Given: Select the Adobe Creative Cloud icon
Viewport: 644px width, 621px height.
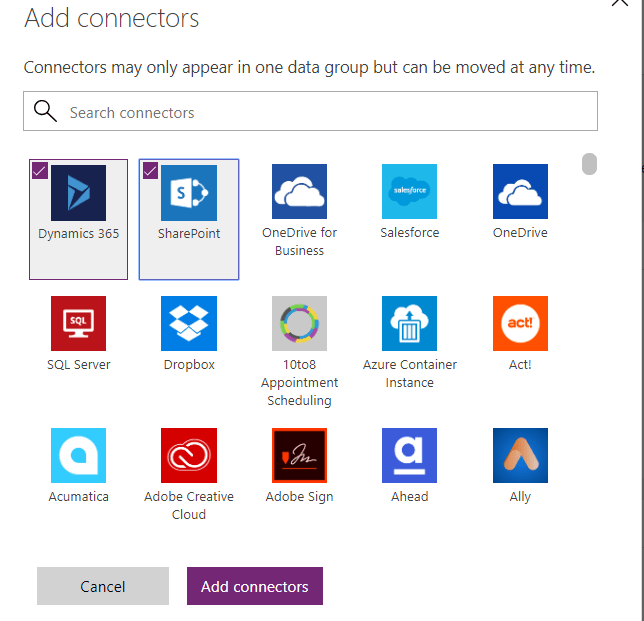Looking at the screenshot, I should click(x=189, y=455).
